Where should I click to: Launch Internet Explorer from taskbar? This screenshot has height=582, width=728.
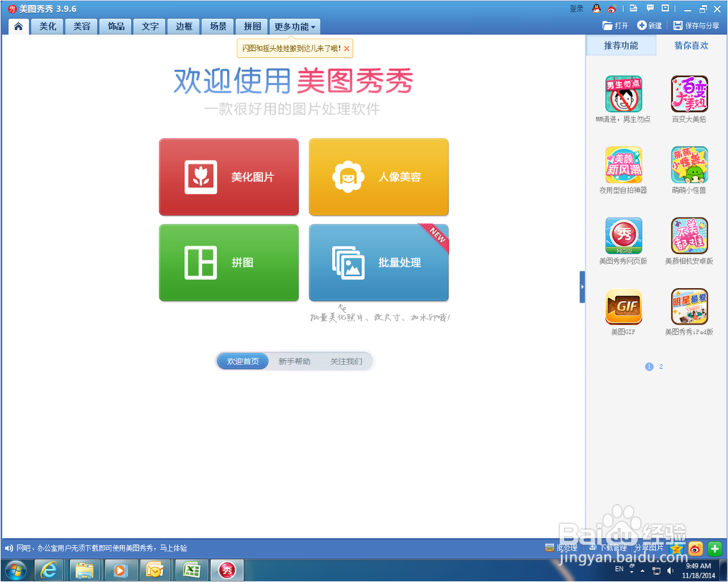click(49, 570)
